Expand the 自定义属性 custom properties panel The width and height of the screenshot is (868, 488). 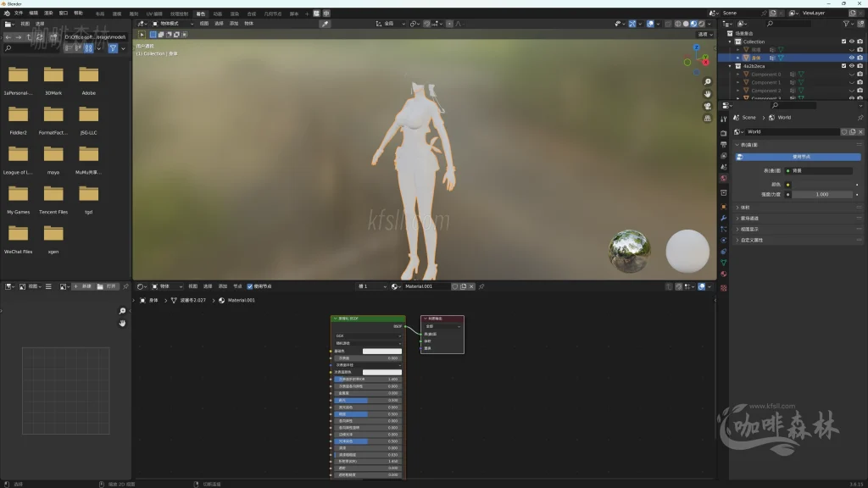point(751,240)
